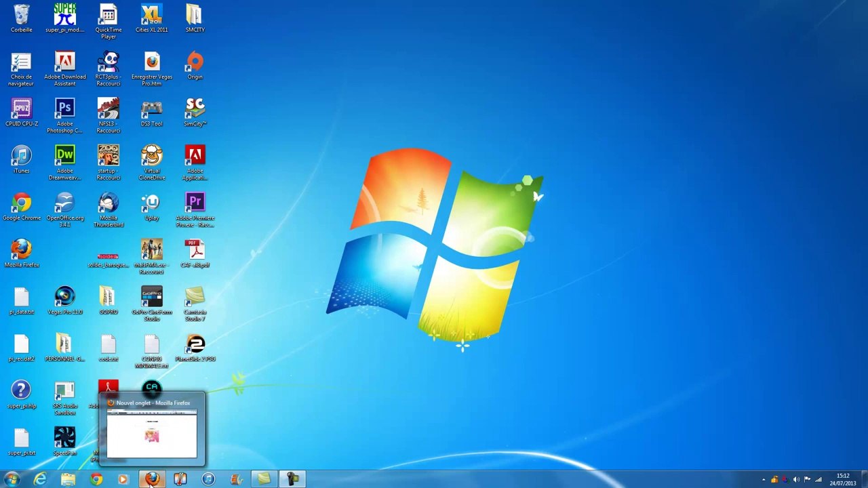Select the PlanetSide 2 PSG shortcut
The image size is (868, 488).
pos(195,348)
